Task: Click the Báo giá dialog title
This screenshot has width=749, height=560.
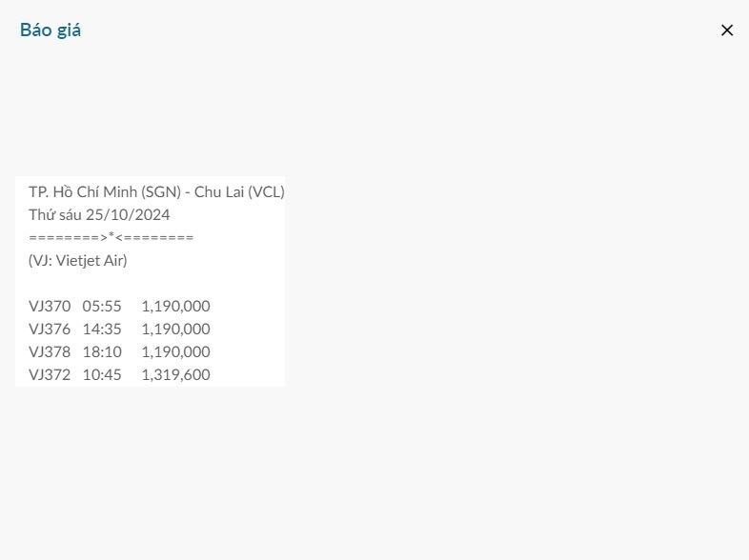Action: [51, 30]
